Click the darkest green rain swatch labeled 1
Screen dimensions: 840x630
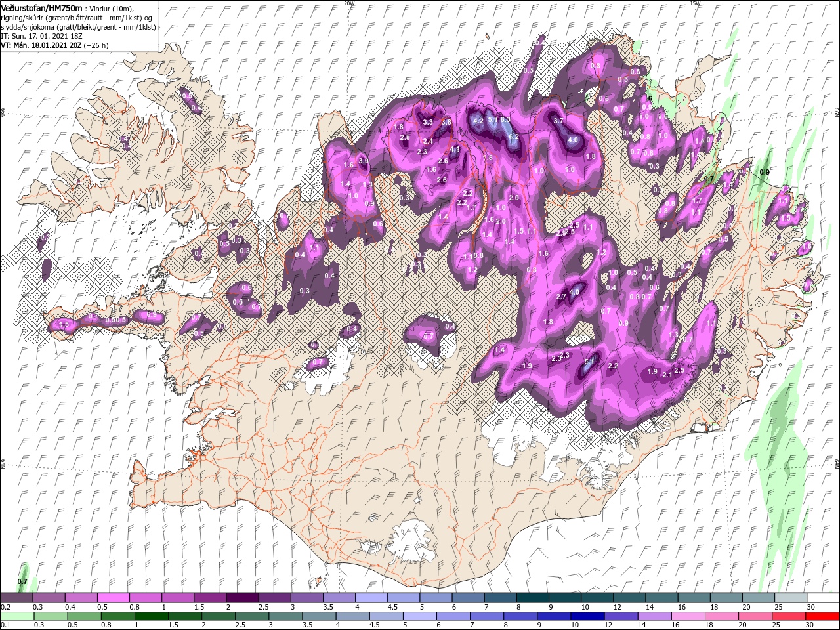pos(152,616)
